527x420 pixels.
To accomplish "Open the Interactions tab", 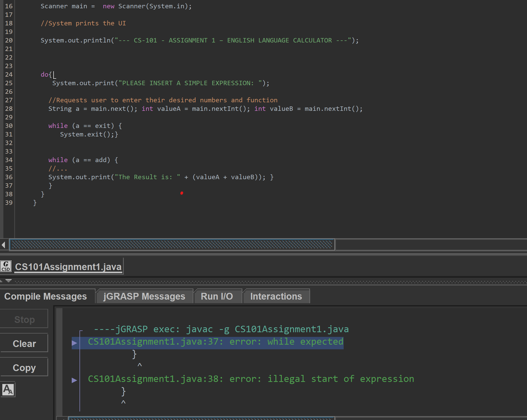I will point(276,296).
